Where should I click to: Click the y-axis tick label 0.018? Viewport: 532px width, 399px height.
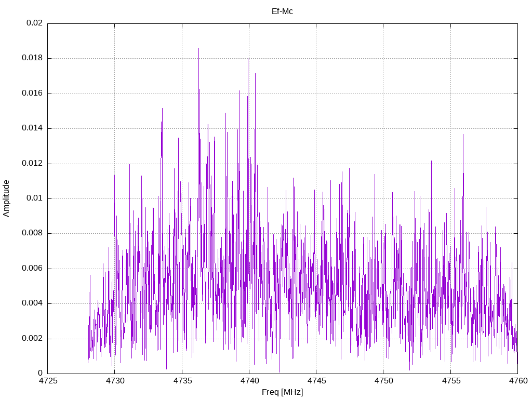(33, 58)
